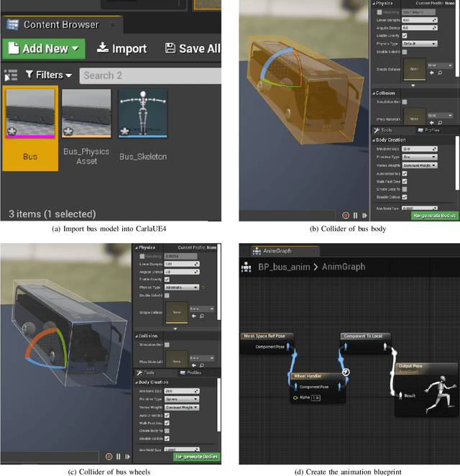The height and width of the screenshot is (476, 460).
Task: Click Phys Material use-selected arrow, Kinematic physics panel
Action: (194, 365)
